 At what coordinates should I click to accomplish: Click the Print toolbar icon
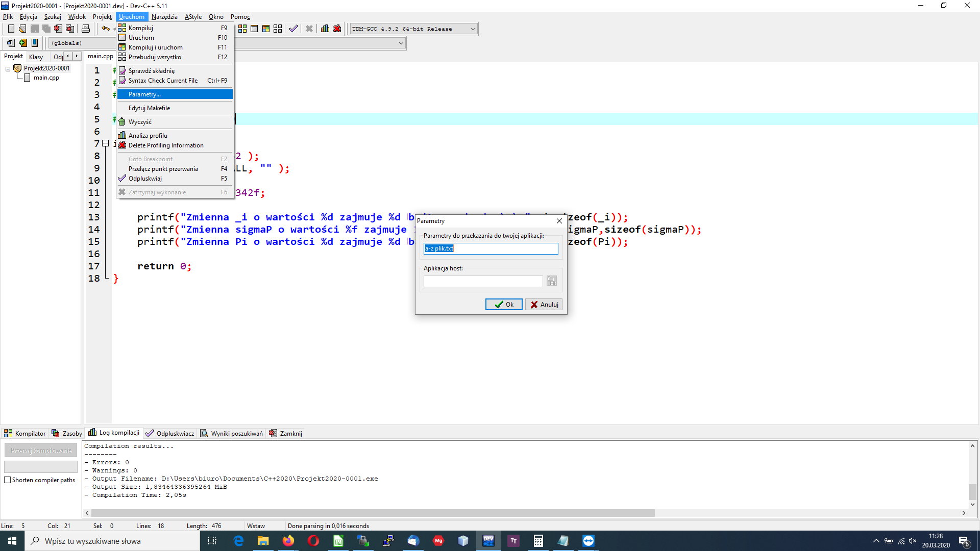(86, 29)
